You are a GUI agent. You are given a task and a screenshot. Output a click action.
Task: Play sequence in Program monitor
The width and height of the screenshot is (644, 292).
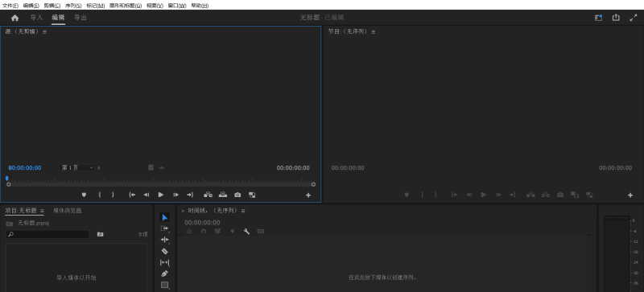point(484,195)
